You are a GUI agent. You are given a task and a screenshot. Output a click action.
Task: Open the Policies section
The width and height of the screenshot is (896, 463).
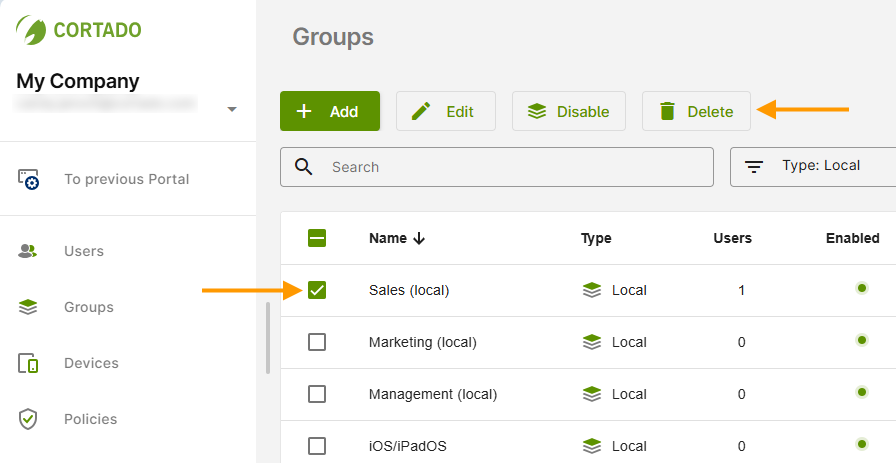(90, 419)
